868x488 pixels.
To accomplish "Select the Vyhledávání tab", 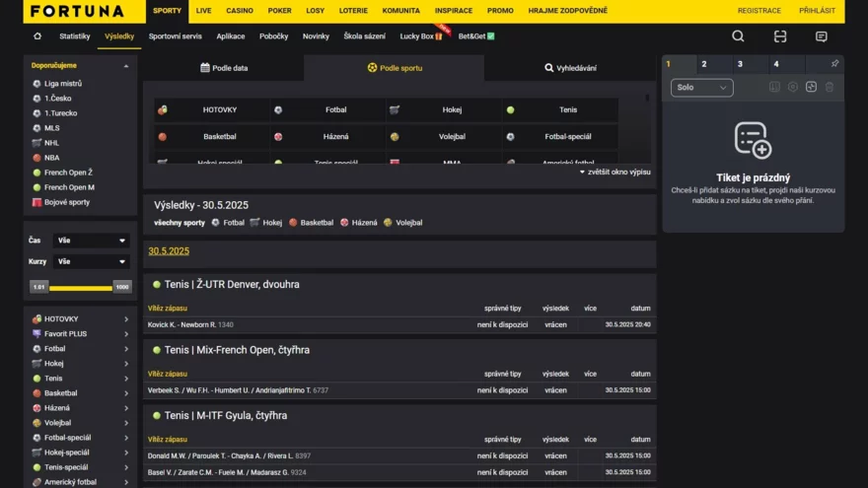I will point(570,68).
